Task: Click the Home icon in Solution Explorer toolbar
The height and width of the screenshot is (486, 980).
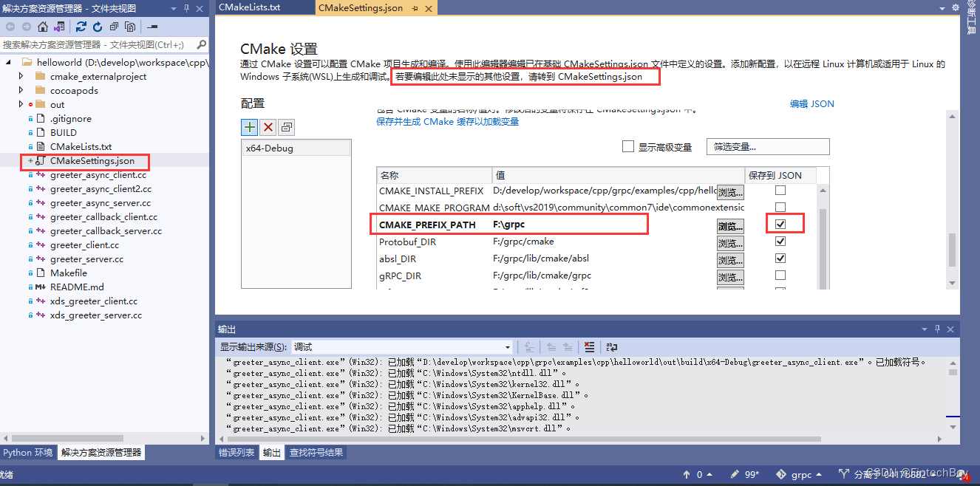Action: pyautogui.click(x=43, y=27)
